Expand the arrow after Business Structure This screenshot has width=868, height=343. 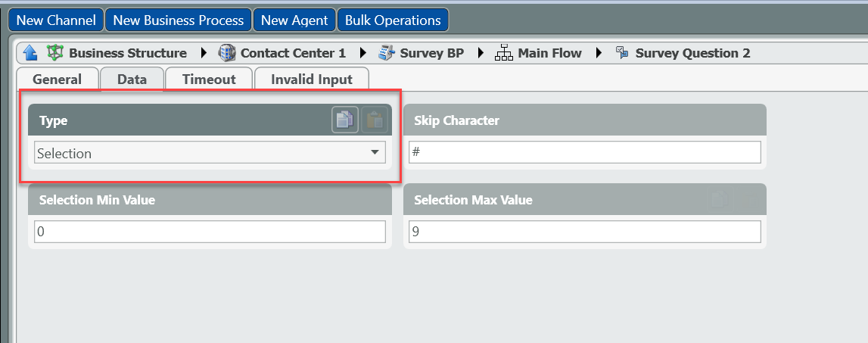pos(203,53)
